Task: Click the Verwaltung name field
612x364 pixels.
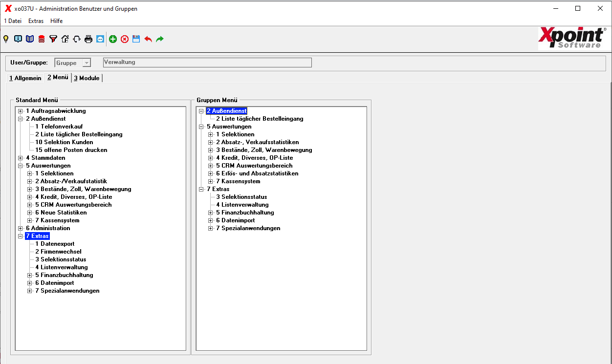Action: [207, 63]
